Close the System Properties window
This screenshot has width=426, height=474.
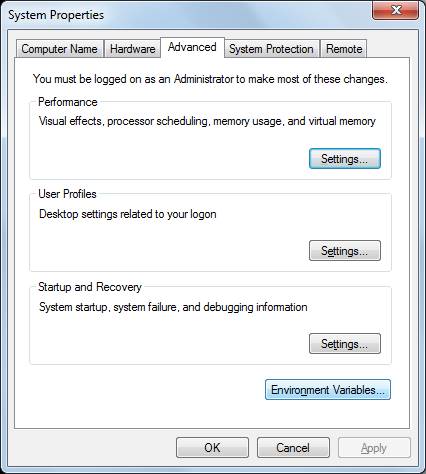pyautogui.click(x=395, y=10)
